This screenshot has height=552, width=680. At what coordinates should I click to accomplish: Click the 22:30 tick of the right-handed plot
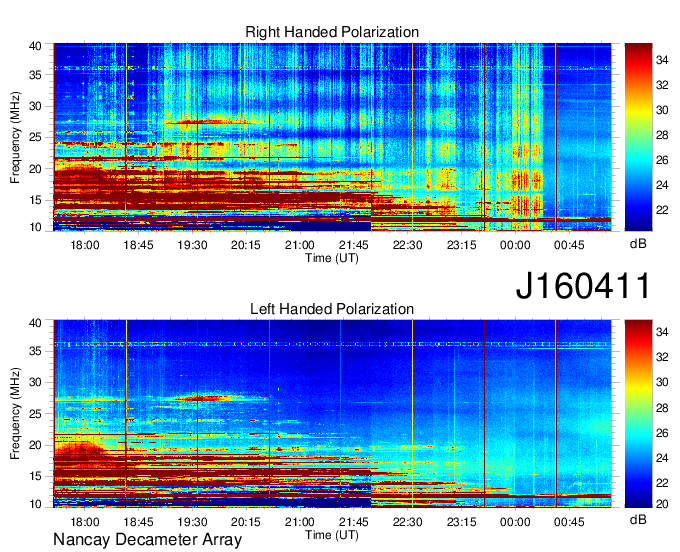(x=407, y=245)
